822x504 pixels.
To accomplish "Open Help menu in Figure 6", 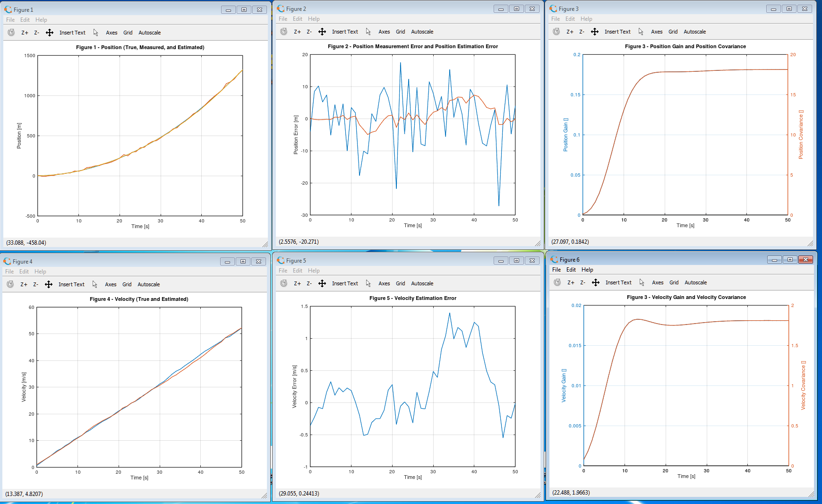I will click(x=587, y=270).
